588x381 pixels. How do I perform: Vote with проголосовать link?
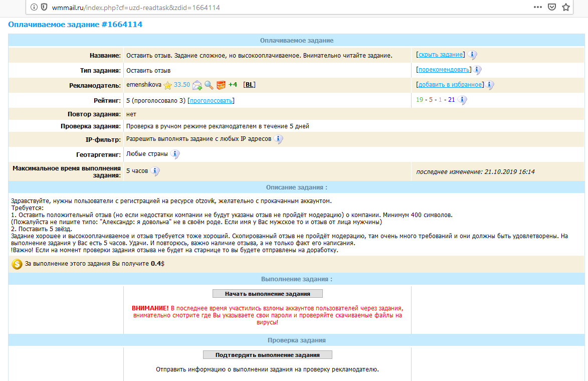[211, 100]
